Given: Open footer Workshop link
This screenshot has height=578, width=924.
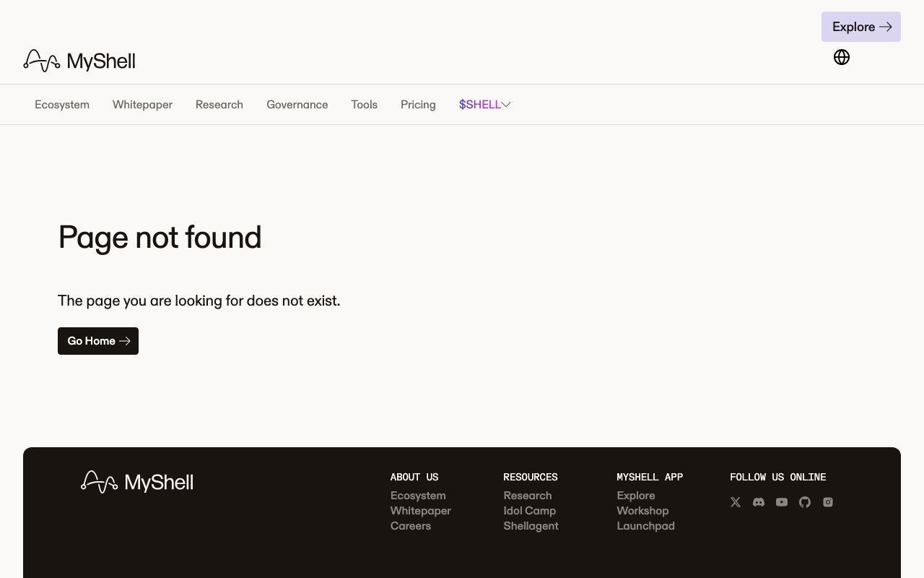Looking at the screenshot, I should click(x=643, y=511).
